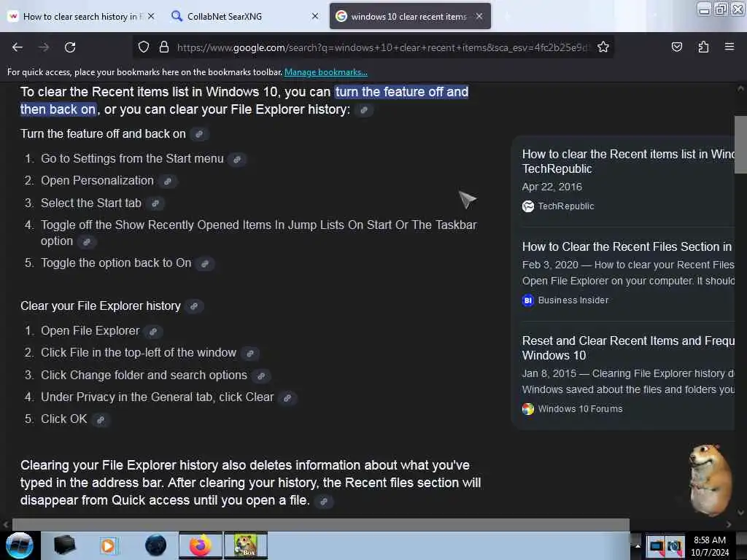Open 'Reset and Clear Recent Items' Windows 10 result
This screenshot has height=560, width=747.
pos(628,348)
